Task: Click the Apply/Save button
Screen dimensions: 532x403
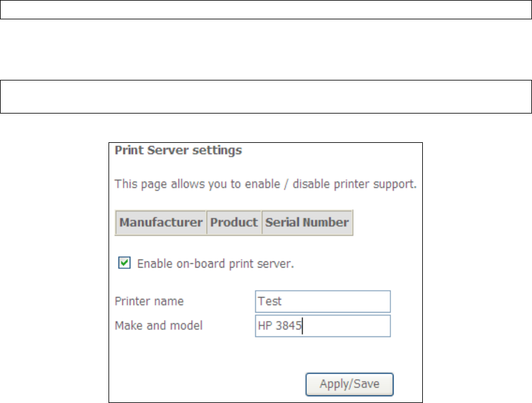Action: tap(349, 384)
